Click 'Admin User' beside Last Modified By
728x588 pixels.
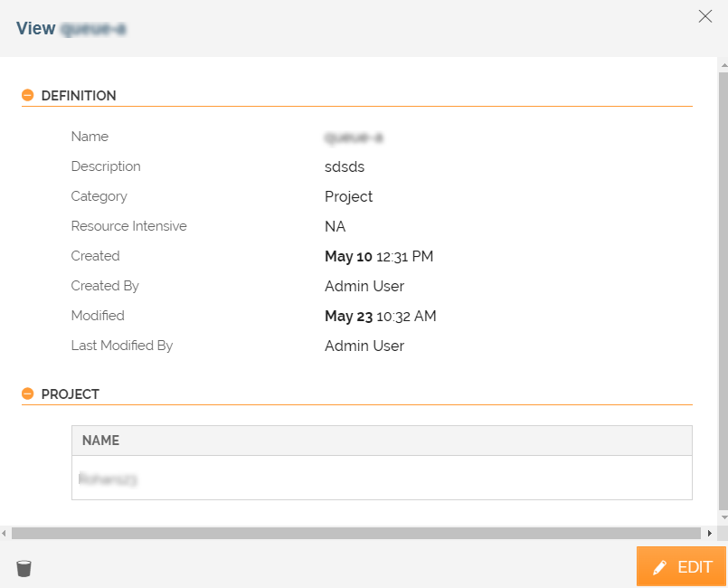pyautogui.click(x=364, y=346)
